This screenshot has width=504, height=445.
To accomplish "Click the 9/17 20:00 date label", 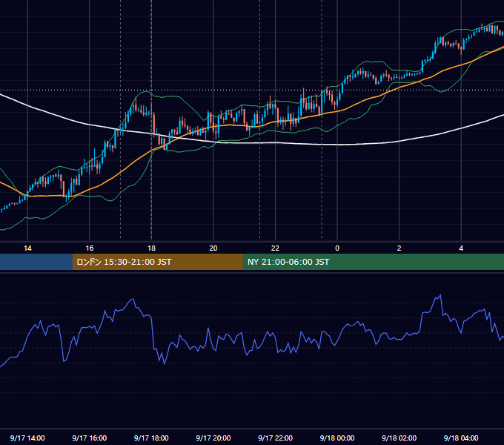I will [213, 438].
